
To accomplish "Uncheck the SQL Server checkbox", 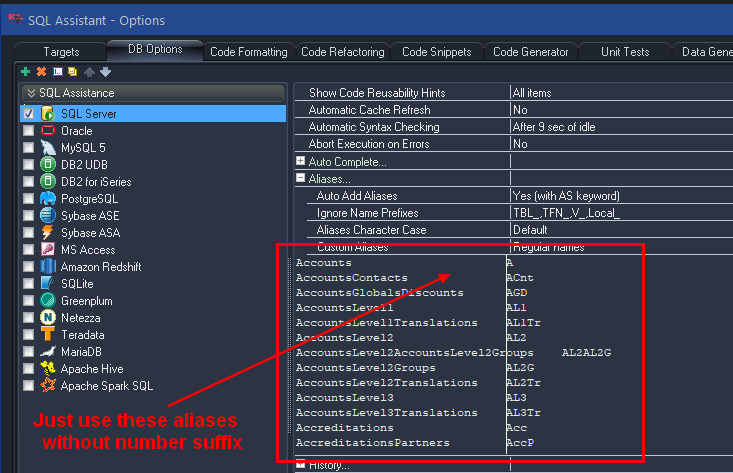I will pos(29,114).
